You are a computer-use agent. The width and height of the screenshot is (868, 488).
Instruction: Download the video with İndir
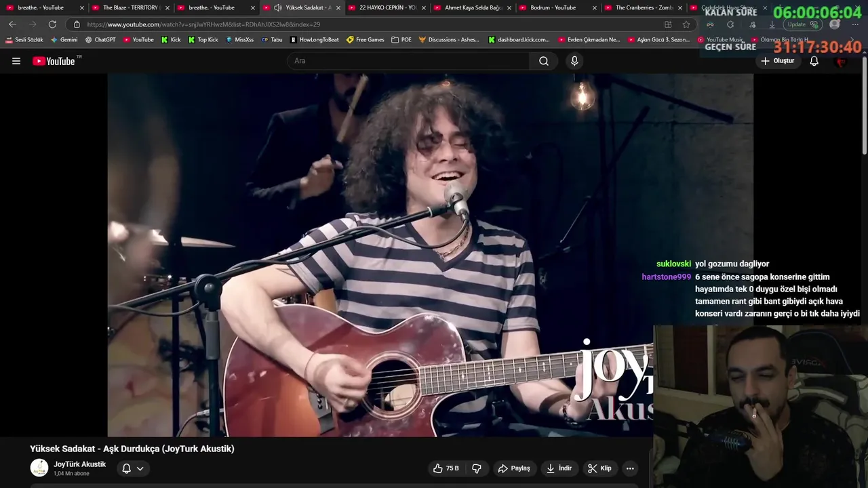pyautogui.click(x=559, y=468)
